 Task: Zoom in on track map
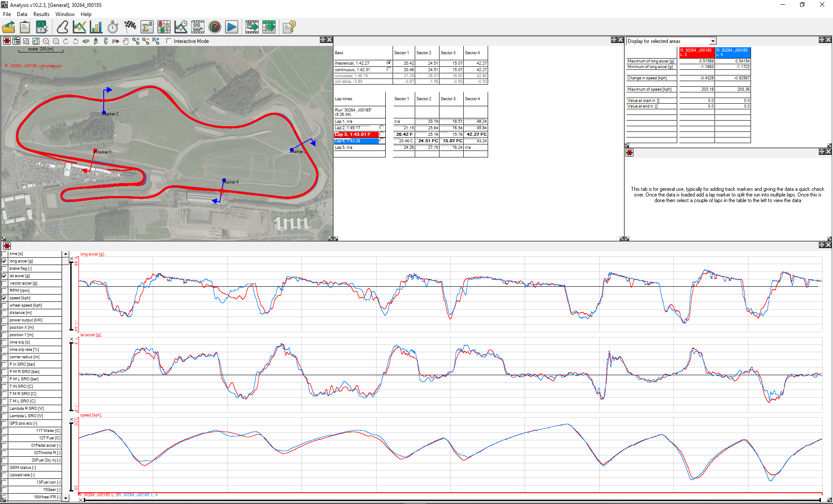coord(46,41)
